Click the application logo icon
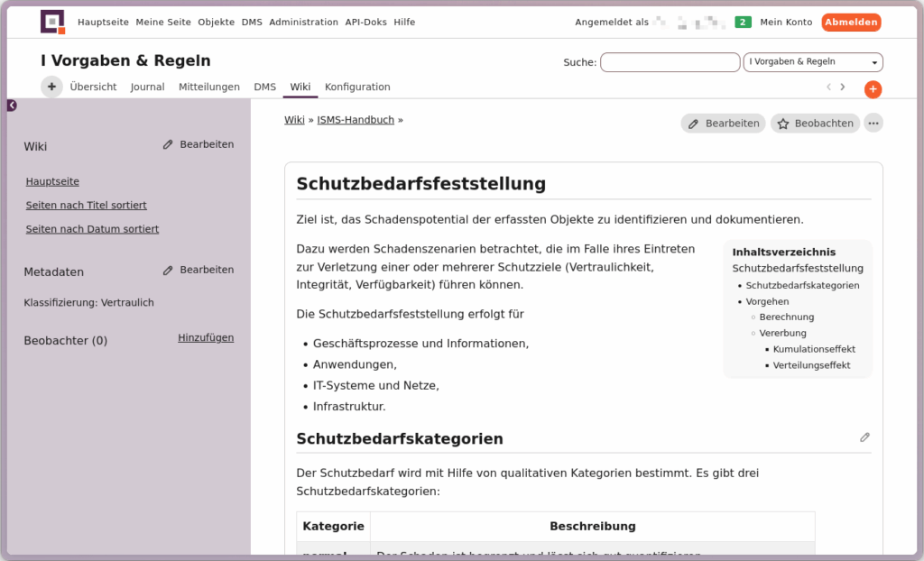This screenshot has height=561, width=924. pos(53,22)
